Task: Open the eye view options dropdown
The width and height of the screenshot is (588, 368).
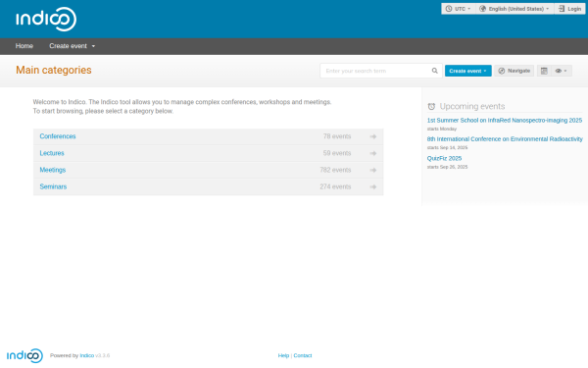Action: [562, 71]
